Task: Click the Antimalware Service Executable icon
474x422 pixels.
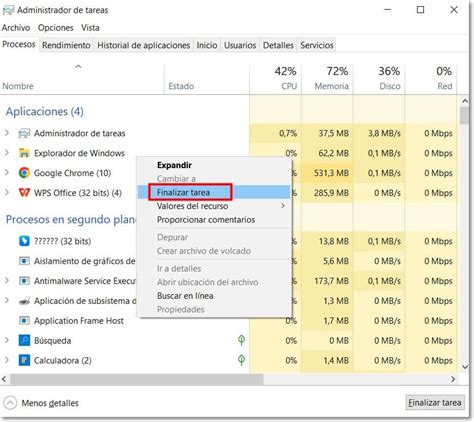Action: pyautogui.click(x=24, y=281)
